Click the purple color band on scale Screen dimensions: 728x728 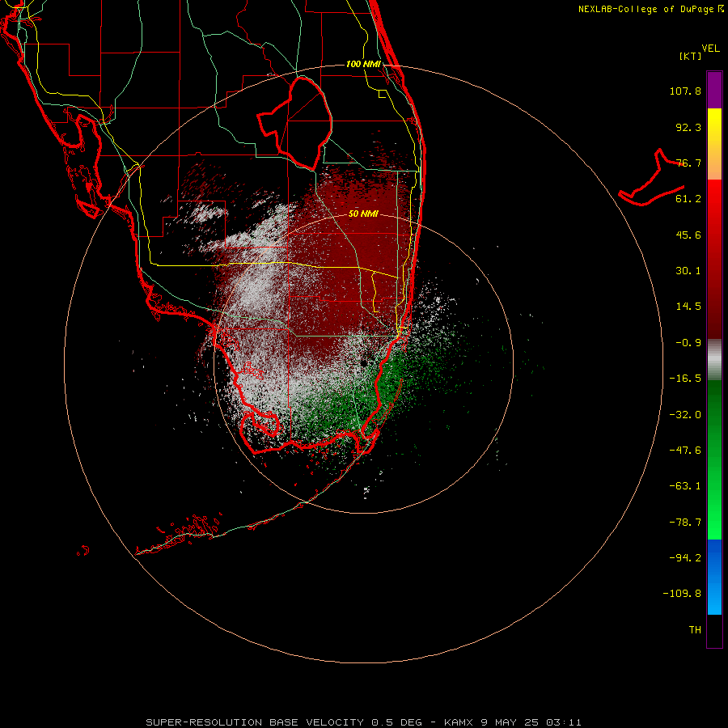[x=714, y=91]
